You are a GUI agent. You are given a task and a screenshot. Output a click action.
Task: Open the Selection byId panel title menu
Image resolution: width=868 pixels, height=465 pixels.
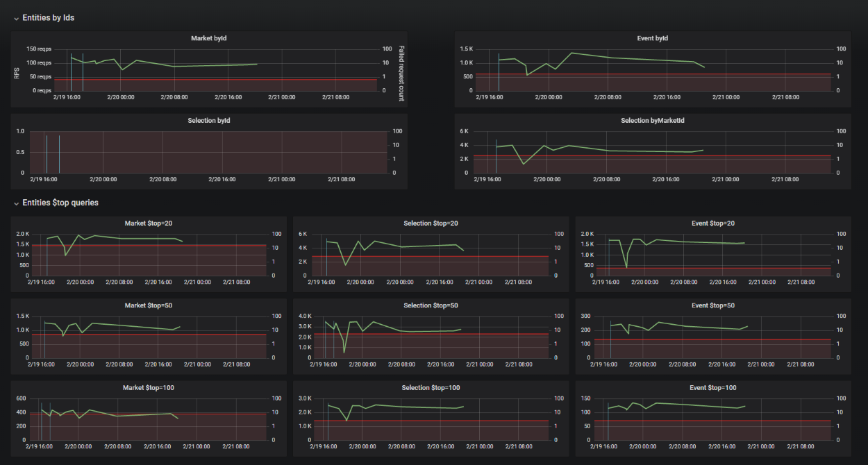pyautogui.click(x=209, y=121)
